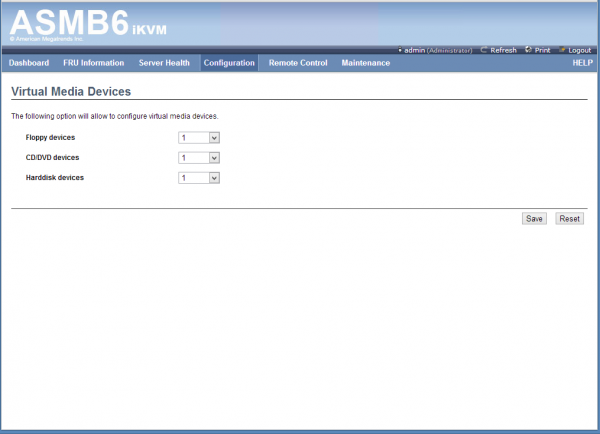Click 'CD/DVD devices' label

(x=52, y=157)
